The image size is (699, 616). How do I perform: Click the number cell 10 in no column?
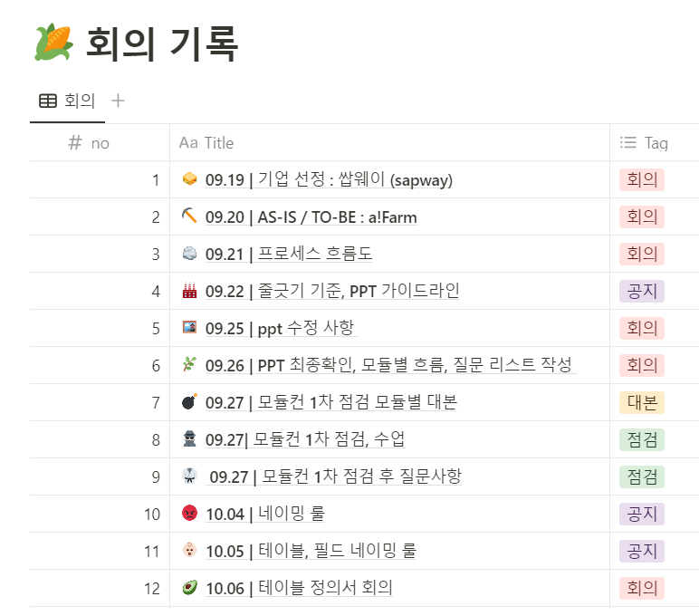point(100,514)
